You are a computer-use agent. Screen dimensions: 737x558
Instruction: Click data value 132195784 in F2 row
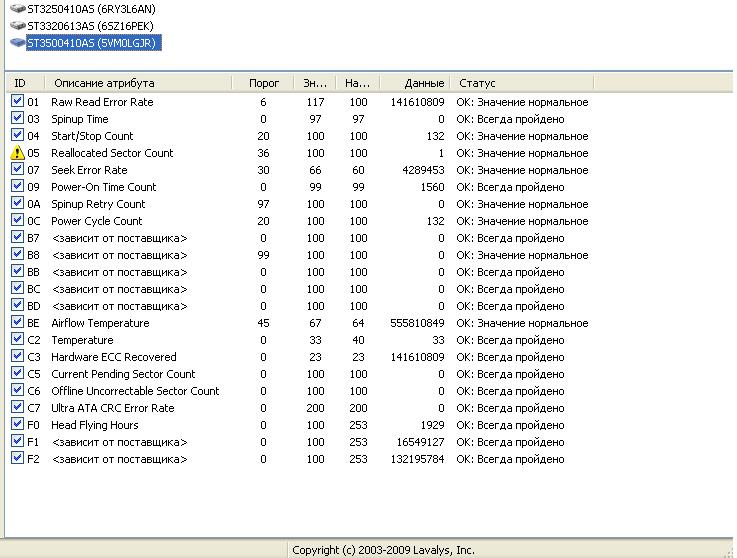pyautogui.click(x=417, y=459)
